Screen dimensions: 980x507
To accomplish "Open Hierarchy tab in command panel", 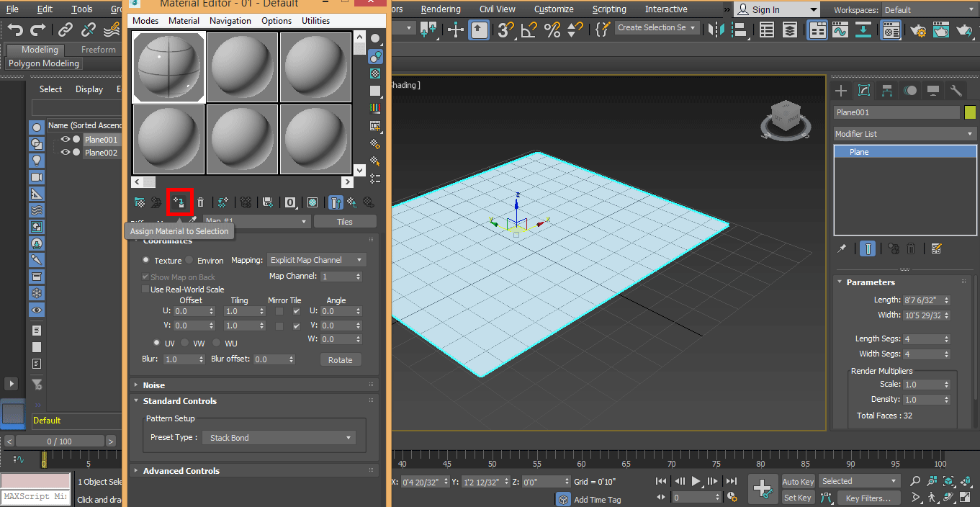I will pyautogui.click(x=887, y=90).
